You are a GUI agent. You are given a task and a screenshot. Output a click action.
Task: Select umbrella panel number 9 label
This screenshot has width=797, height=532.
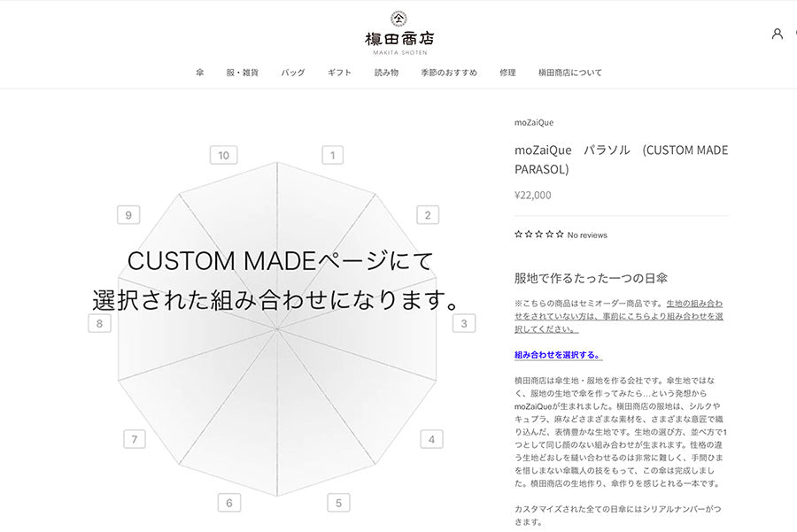128,215
